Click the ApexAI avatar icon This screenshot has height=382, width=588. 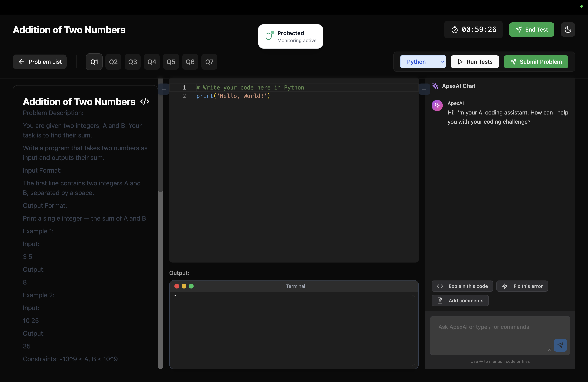[437, 106]
